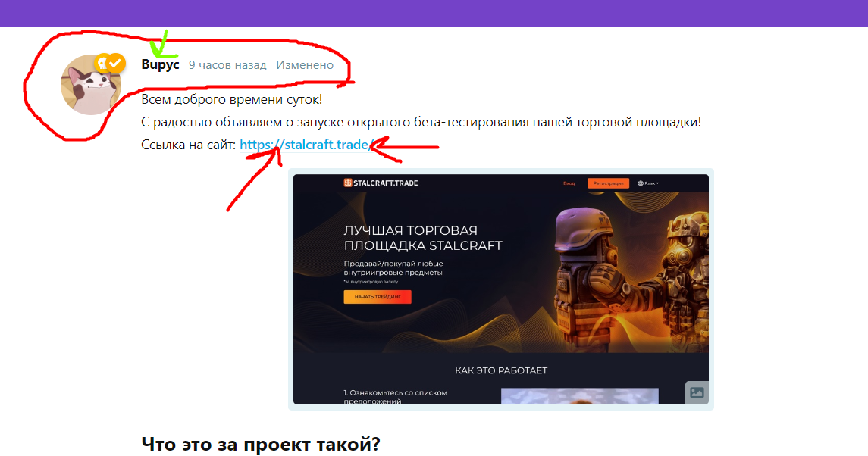Screen dimensions: 868x456
Task: Open the https://stalcraft.trade/ link
Action: (307, 145)
